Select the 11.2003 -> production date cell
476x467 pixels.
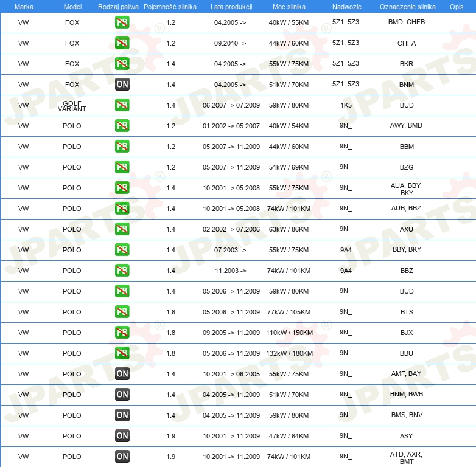click(231, 270)
